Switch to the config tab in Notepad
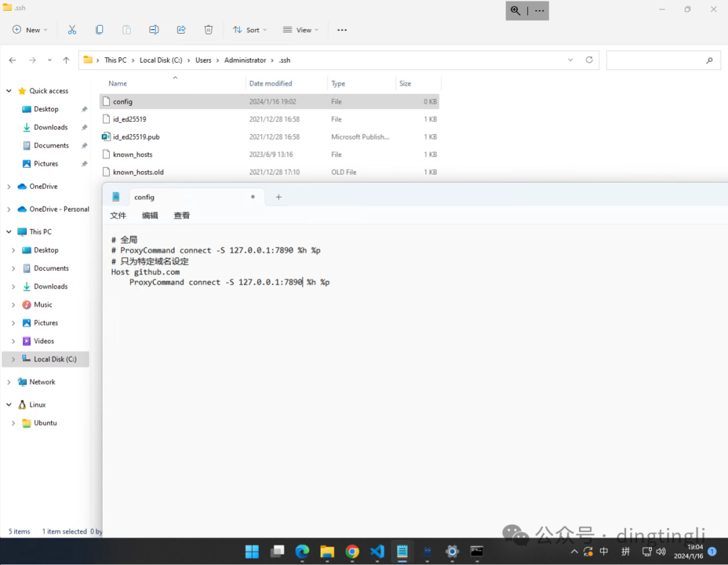The width and height of the screenshot is (728, 565). click(144, 197)
